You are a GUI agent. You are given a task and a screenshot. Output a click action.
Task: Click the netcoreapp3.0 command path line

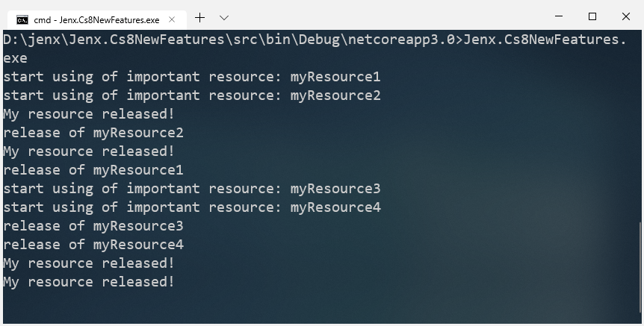coord(314,40)
